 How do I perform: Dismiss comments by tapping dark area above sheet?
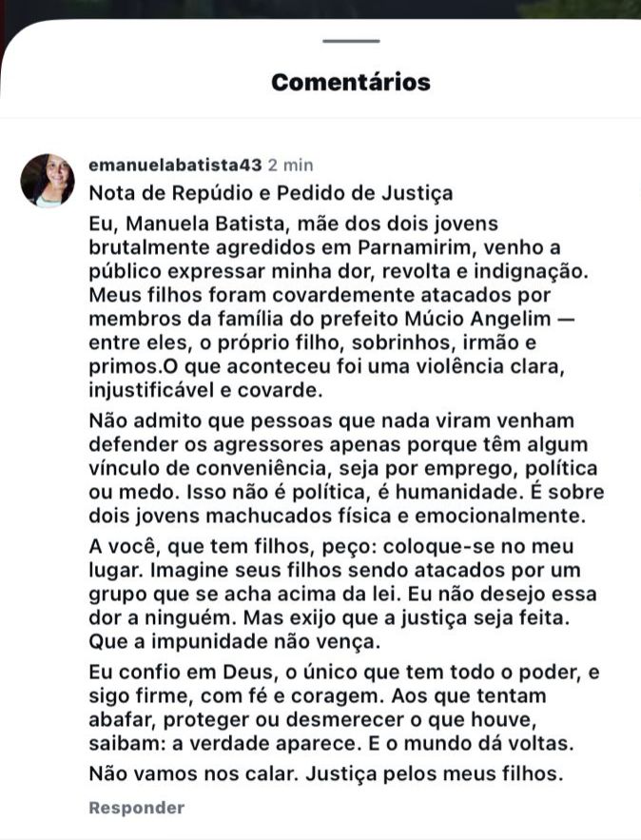tap(321, 8)
